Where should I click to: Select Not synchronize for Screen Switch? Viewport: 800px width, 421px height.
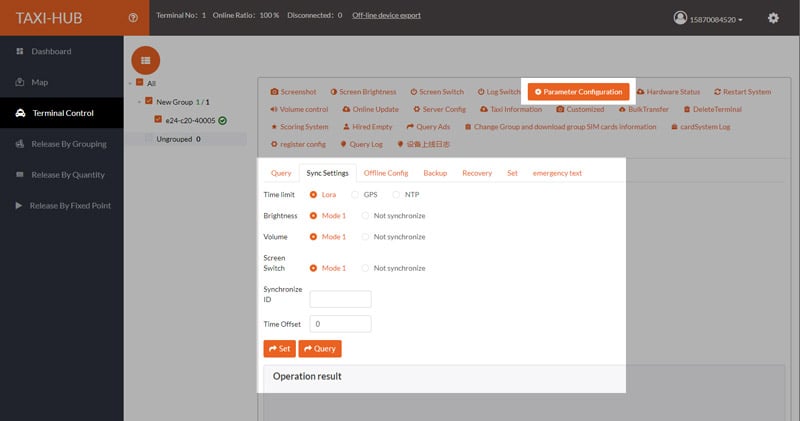365,268
